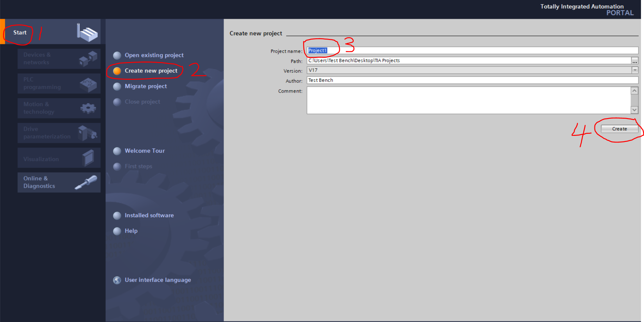Click the bullet beside Help

[117, 231]
